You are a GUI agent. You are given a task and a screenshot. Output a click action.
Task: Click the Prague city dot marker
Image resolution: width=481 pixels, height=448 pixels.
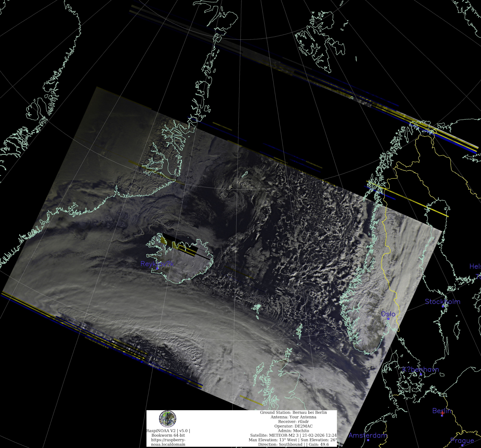coord(462,445)
